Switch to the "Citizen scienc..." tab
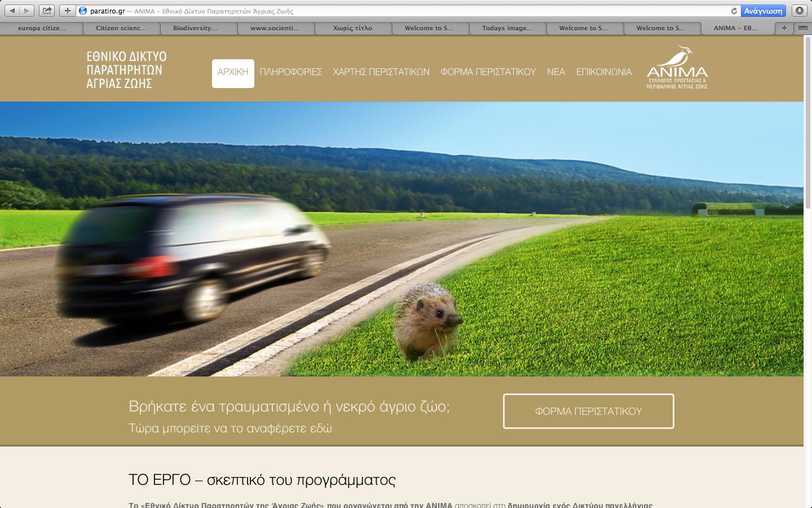The height and width of the screenshot is (508, 812). pyautogui.click(x=121, y=28)
